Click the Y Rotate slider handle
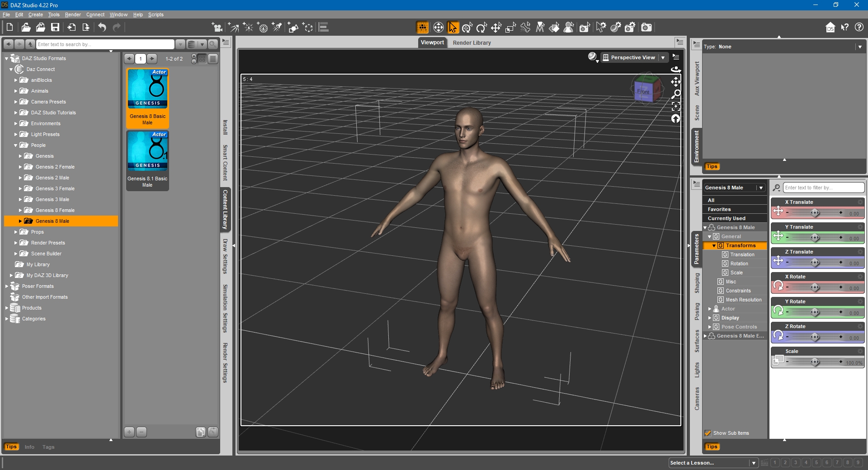 click(x=815, y=312)
